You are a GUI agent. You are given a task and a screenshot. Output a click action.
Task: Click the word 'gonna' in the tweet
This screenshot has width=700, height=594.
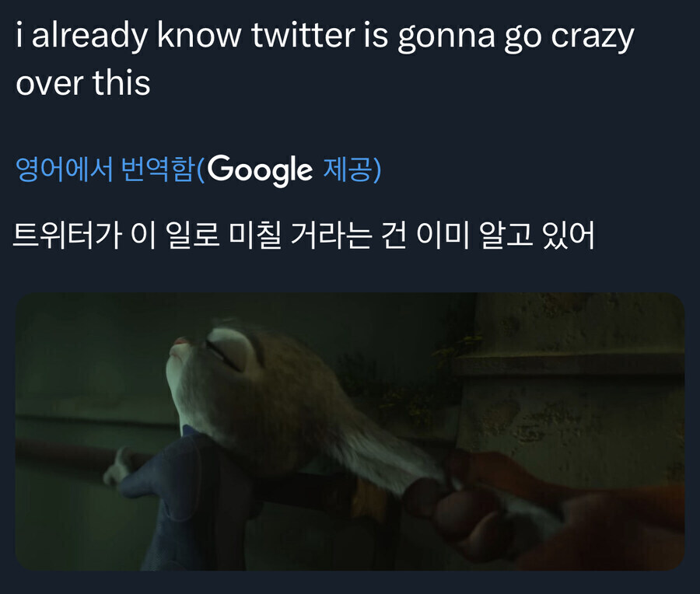pos(447,37)
